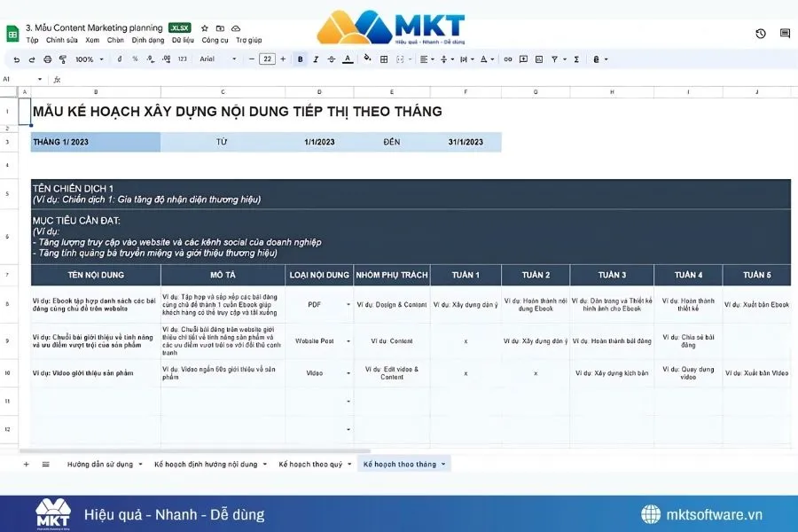The height and width of the screenshot is (532, 798).
Task: Select the Paint format tool
Action: tap(64, 59)
